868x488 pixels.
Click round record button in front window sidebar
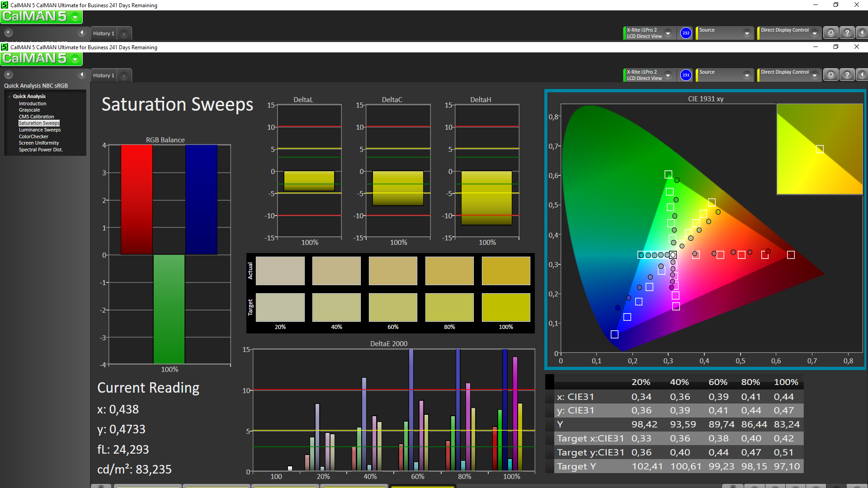click(9, 75)
